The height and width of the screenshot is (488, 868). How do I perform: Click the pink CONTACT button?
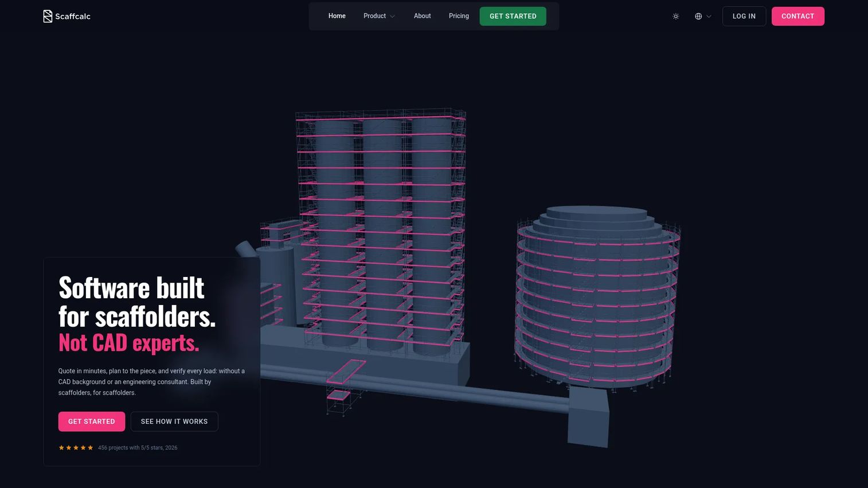click(798, 16)
